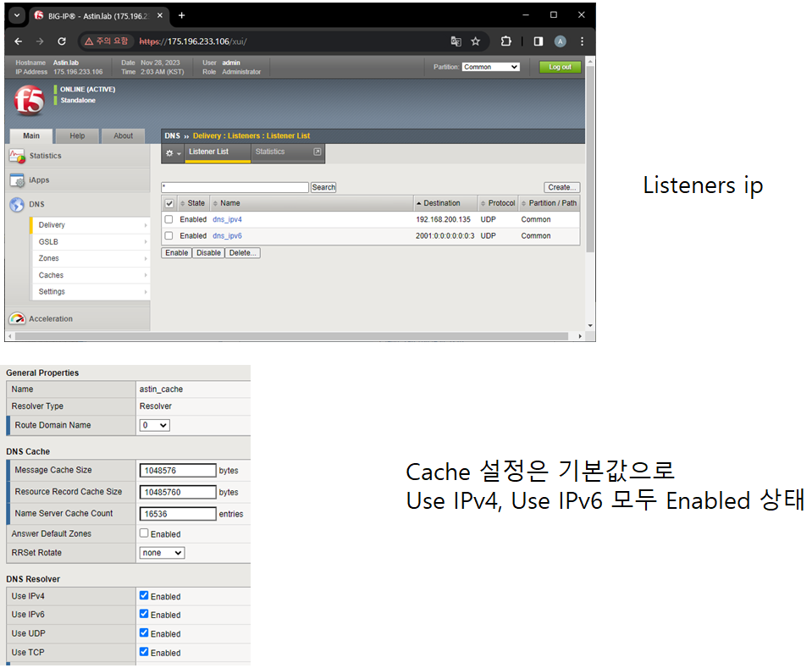Enable Answer Default Zones checkbox

144,533
